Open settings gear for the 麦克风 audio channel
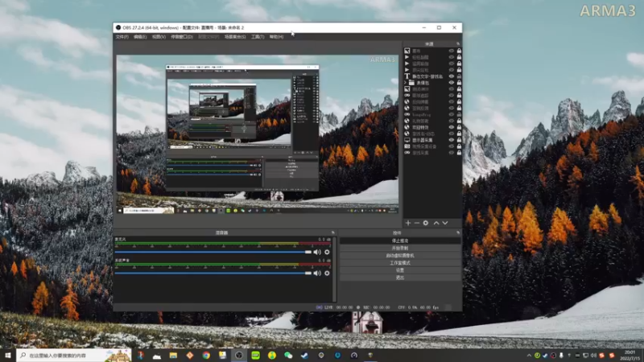Image resolution: width=644 pixels, height=362 pixels. click(x=327, y=252)
